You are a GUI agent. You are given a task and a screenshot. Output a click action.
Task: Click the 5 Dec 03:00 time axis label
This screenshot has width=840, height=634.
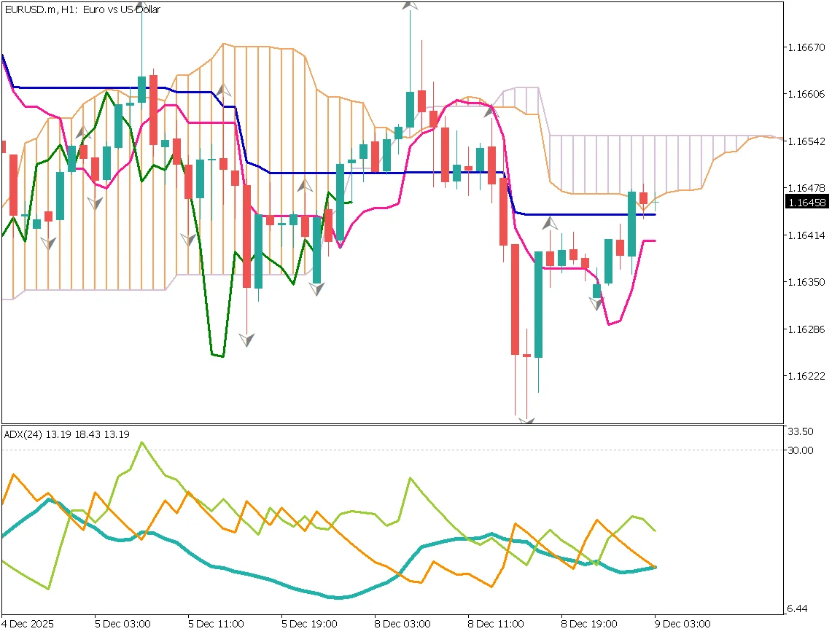[x=122, y=624]
